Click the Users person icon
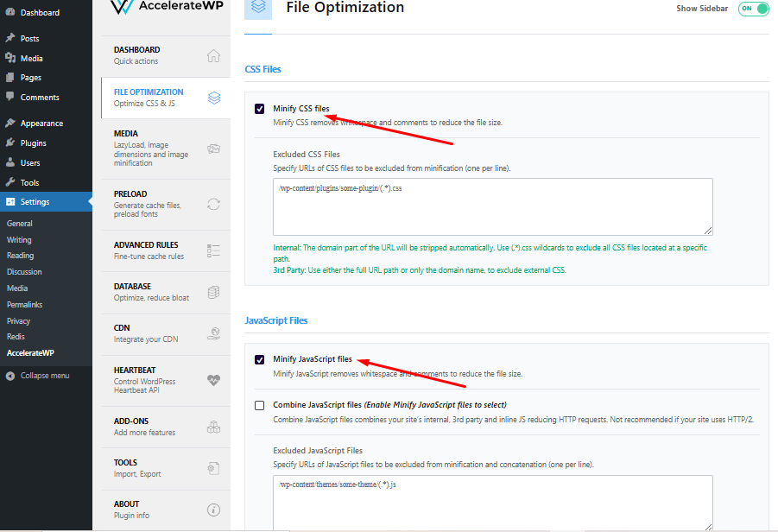Screen dimensions: 778x532 (9, 162)
